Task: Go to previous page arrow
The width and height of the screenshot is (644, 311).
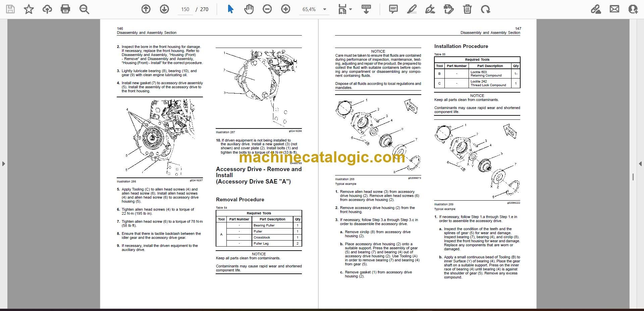Action: coord(146,9)
